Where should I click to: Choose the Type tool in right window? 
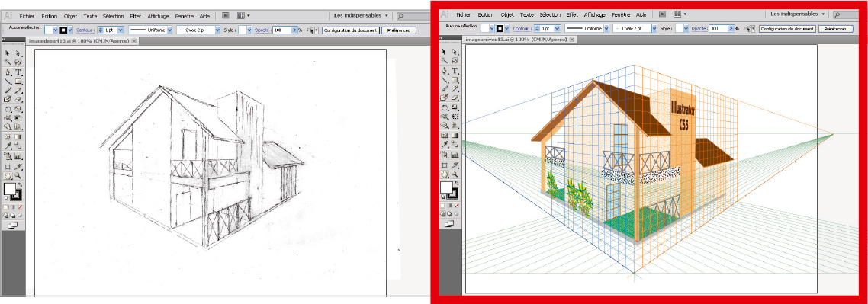point(455,71)
